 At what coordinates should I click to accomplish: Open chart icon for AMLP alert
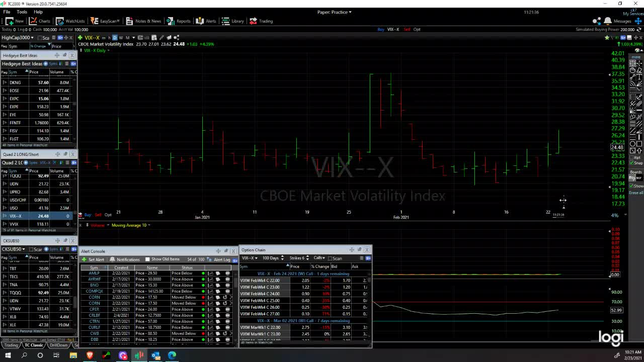coord(211,273)
